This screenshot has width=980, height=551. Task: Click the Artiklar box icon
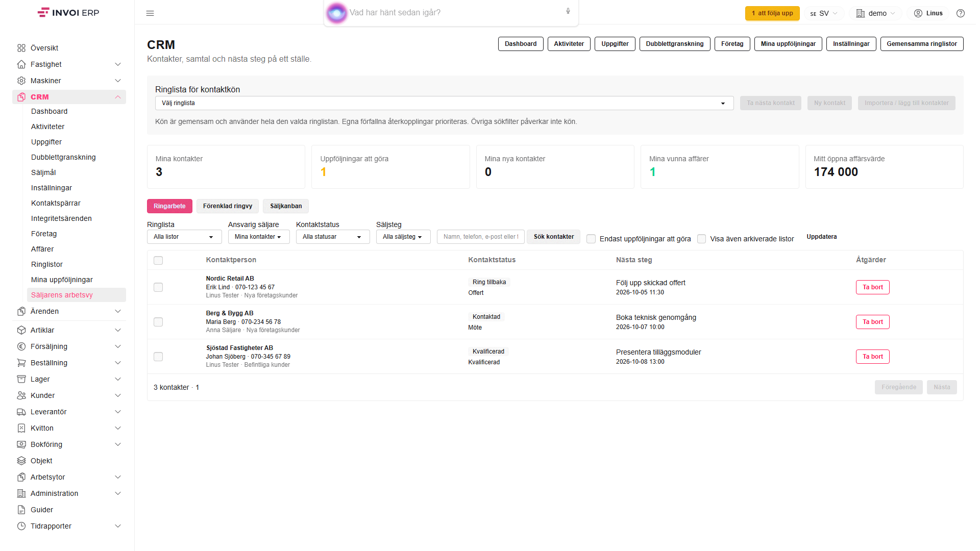[x=21, y=330]
